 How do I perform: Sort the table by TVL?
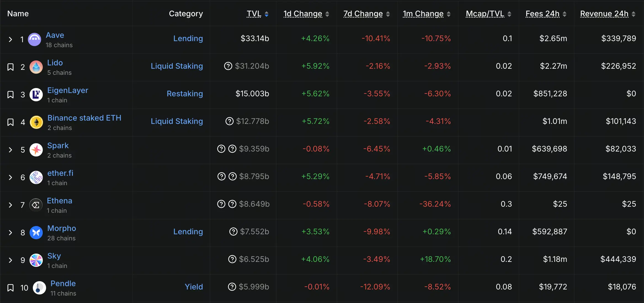pos(254,14)
